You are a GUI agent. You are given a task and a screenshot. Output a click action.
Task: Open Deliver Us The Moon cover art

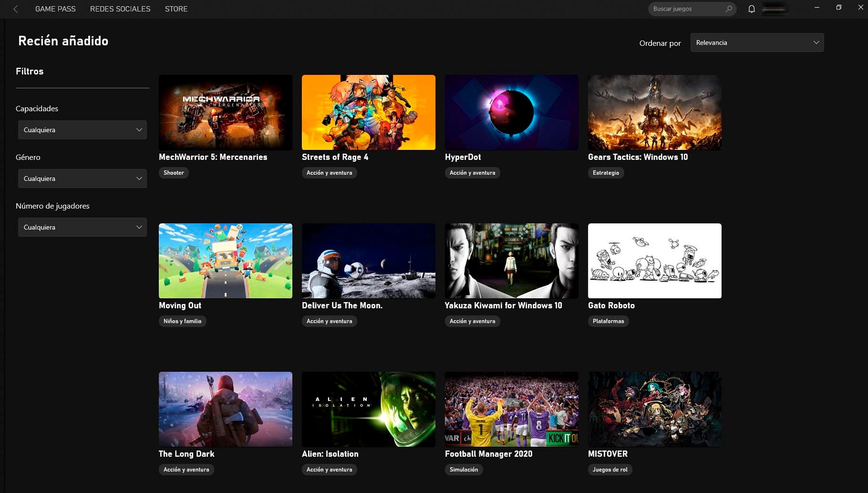pyautogui.click(x=369, y=261)
